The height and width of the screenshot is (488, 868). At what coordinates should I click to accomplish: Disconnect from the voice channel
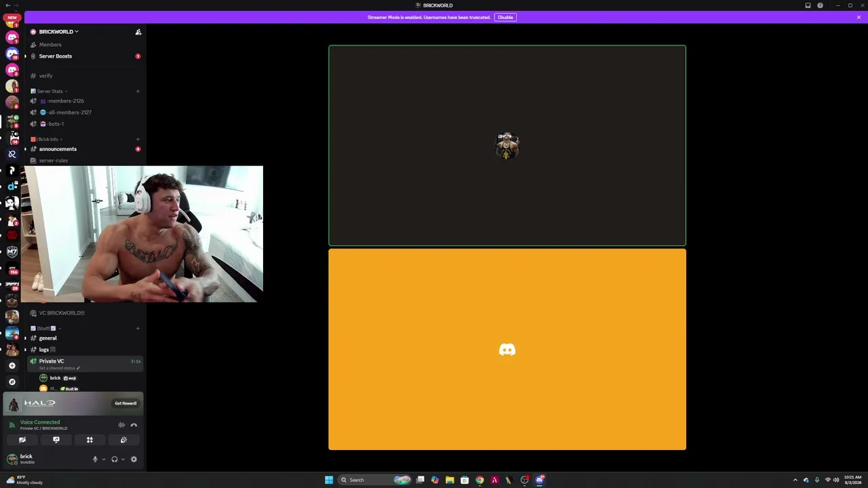click(x=134, y=425)
